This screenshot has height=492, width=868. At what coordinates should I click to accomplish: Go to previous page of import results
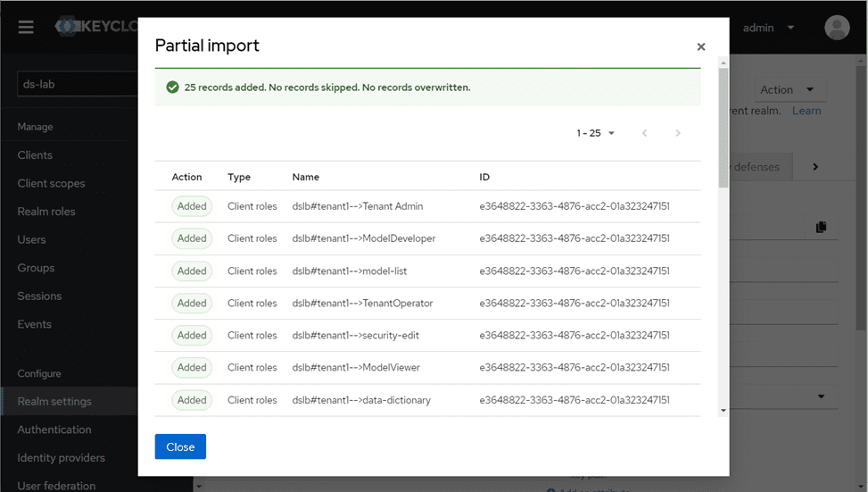pyautogui.click(x=644, y=133)
